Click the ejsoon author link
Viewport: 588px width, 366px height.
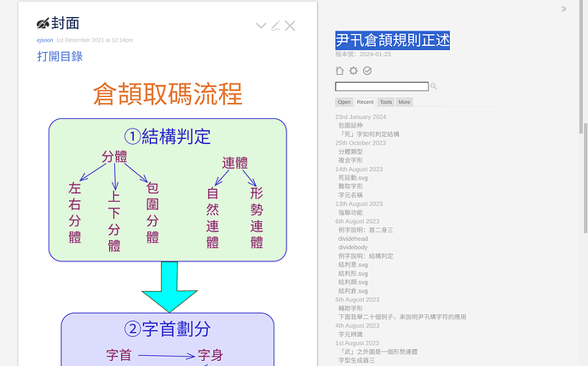click(44, 39)
